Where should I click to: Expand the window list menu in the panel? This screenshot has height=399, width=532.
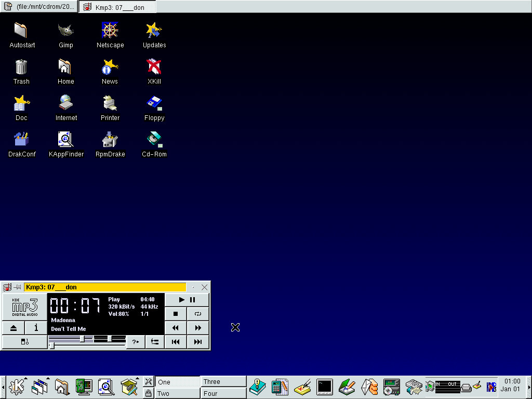[x=39, y=387]
